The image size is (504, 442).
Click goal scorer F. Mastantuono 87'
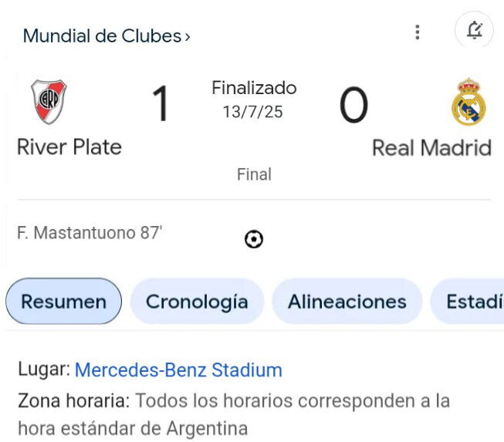coord(90,233)
